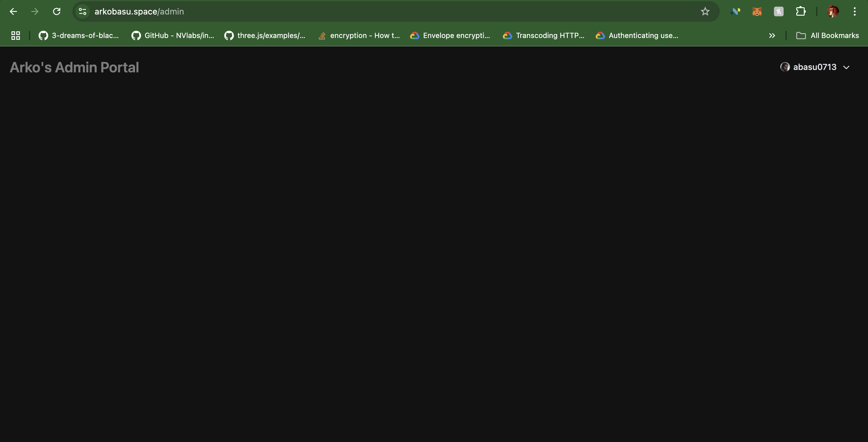
Task: Open the three.js/examples bookmark
Action: click(x=265, y=35)
